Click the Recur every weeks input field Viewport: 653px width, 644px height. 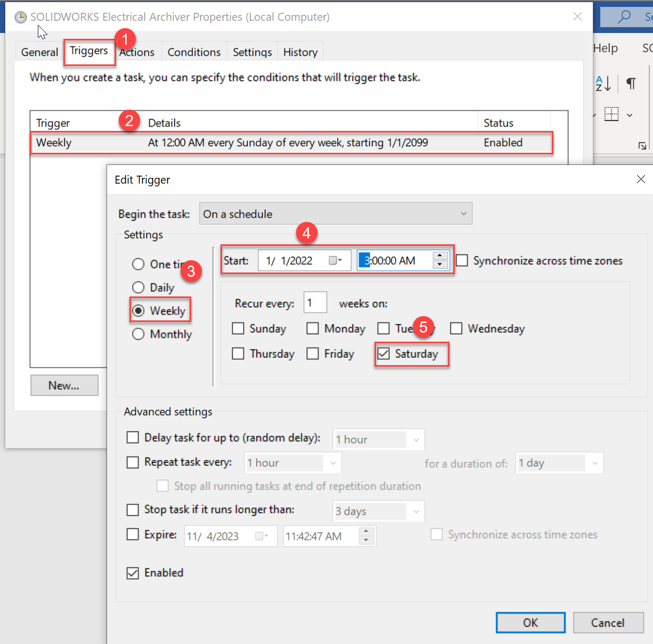pos(315,302)
